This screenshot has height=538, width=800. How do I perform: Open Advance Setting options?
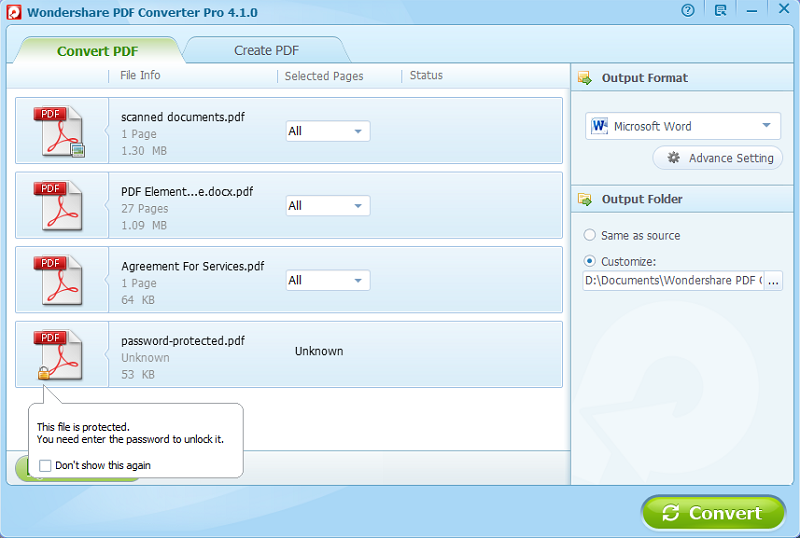pyautogui.click(x=717, y=158)
